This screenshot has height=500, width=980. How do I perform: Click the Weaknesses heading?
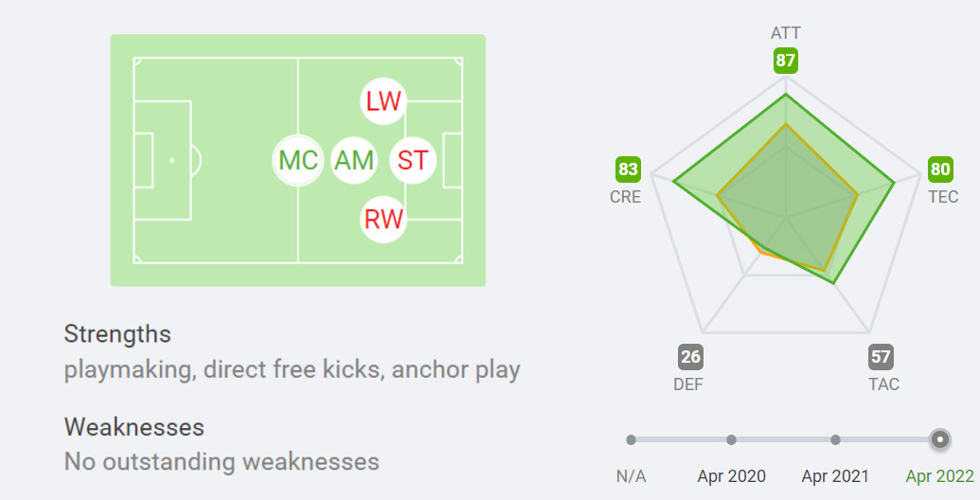pos(134,427)
